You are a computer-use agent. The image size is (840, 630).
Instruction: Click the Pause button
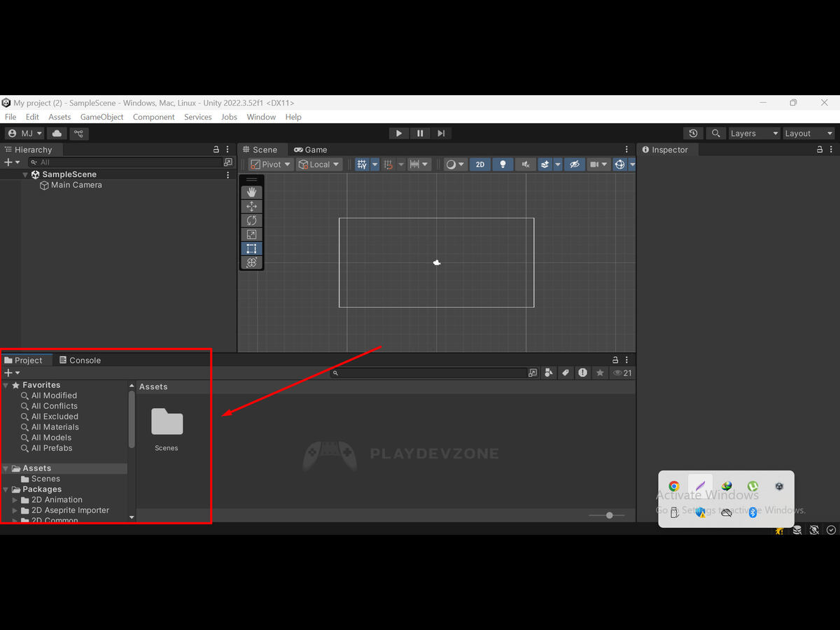[420, 134]
